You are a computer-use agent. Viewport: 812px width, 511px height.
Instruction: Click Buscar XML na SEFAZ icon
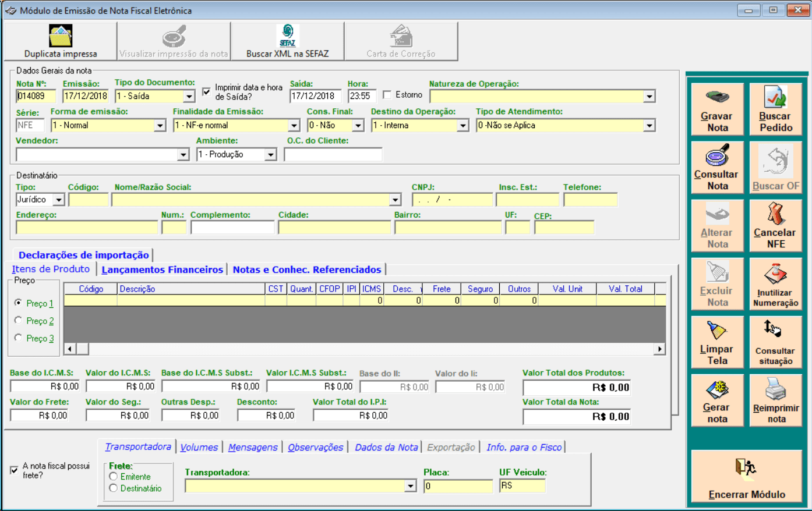pyautogui.click(x=287, y=36)
